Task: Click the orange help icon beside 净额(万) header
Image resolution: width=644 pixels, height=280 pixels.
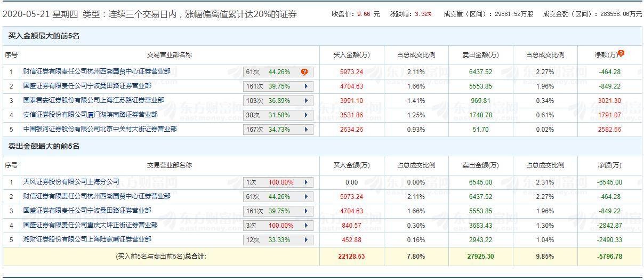Action: click(x=621, y=53)
